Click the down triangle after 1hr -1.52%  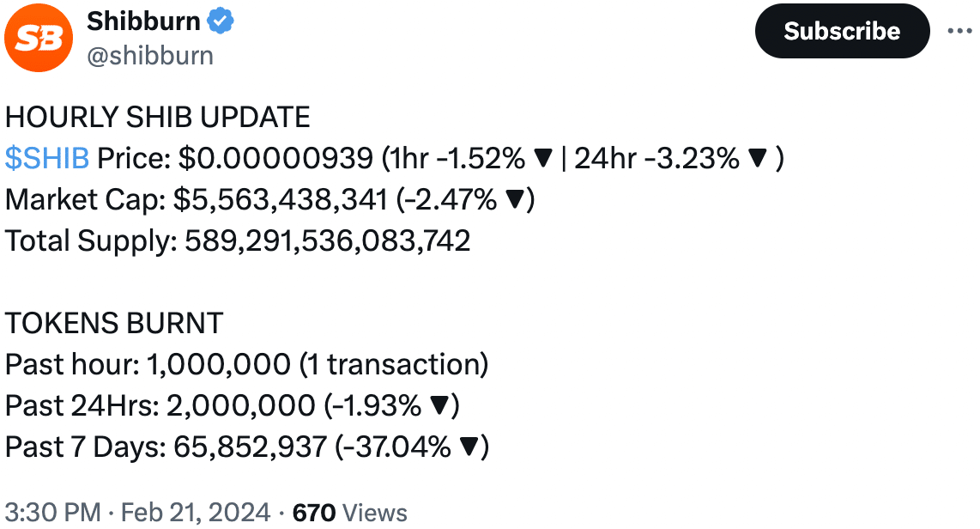click(542, 159)
